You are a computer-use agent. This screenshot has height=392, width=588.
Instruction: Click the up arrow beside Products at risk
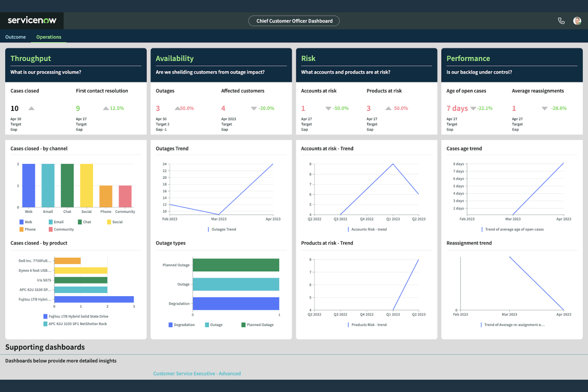[x=388, y=108]
